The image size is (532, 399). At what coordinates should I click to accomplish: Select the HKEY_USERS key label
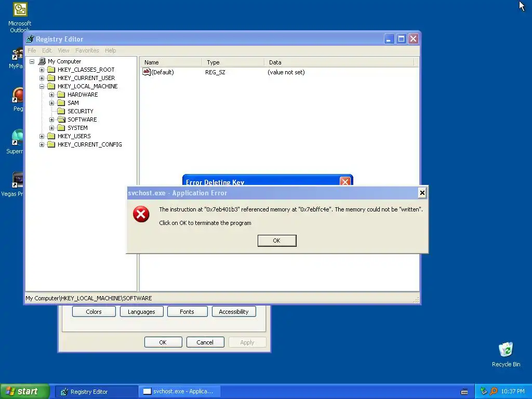tap(74, 136)
